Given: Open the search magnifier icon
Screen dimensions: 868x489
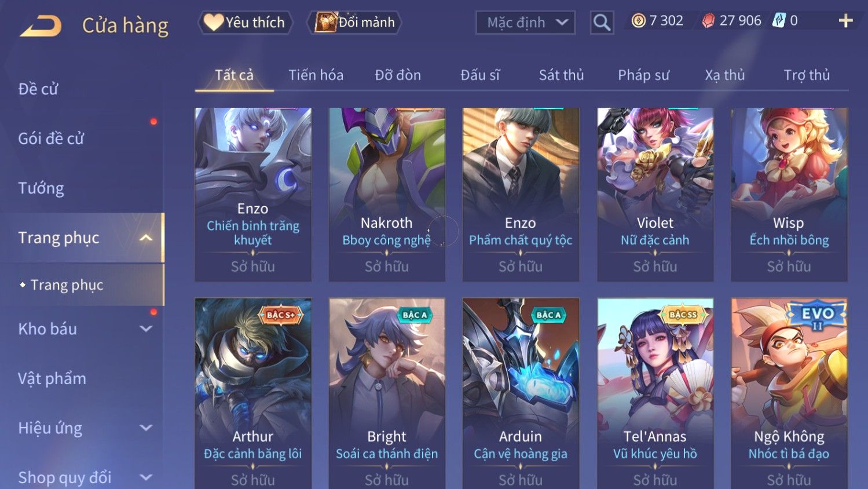Looking at the screenshot, I should point(602,23).
